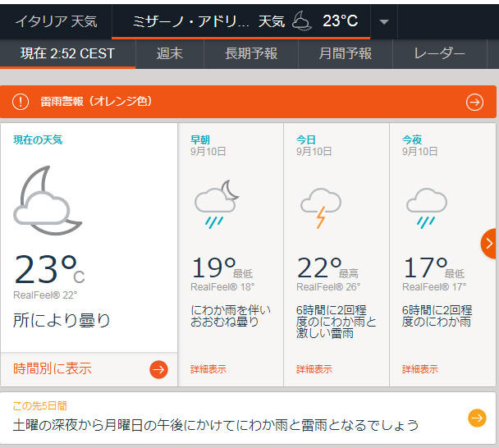The width and height of the screenshot is (499, 448).
Task: Open the イタリア 天気 tab
Action: click(56, 21)
